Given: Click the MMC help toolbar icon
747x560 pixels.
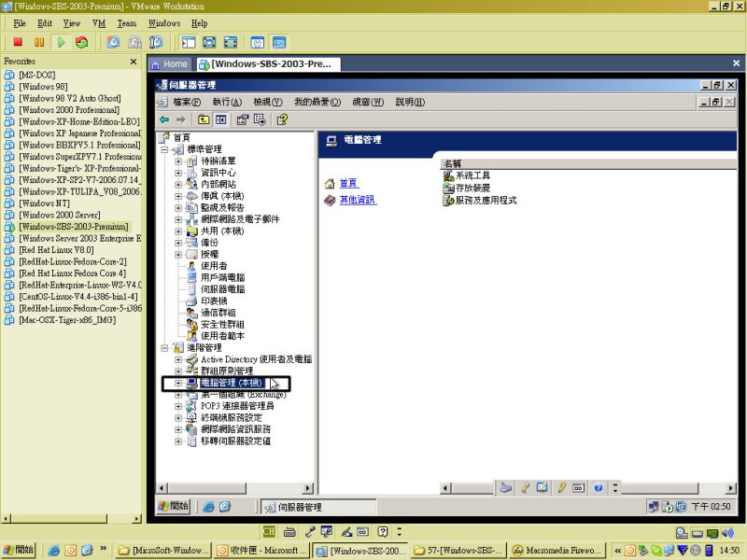Looking at the screenshot, I should click(282, 119).
